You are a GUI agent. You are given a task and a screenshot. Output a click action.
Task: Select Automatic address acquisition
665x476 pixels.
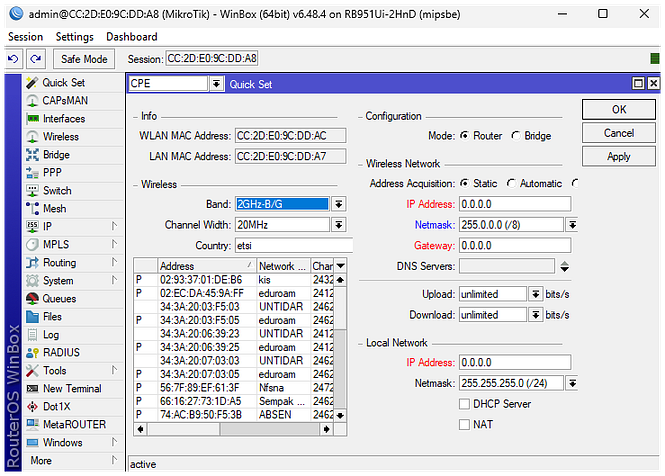511,183
